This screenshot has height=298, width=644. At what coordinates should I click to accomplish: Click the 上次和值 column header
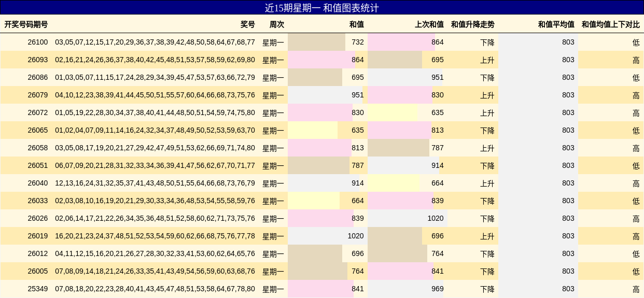point(429,24)
